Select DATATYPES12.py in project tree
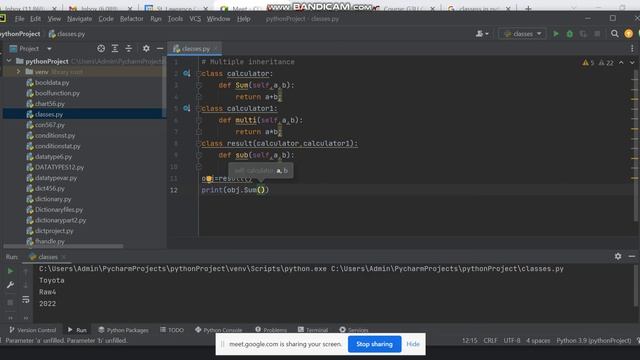Viewport: 640px width, 360px height. [59, 167]
